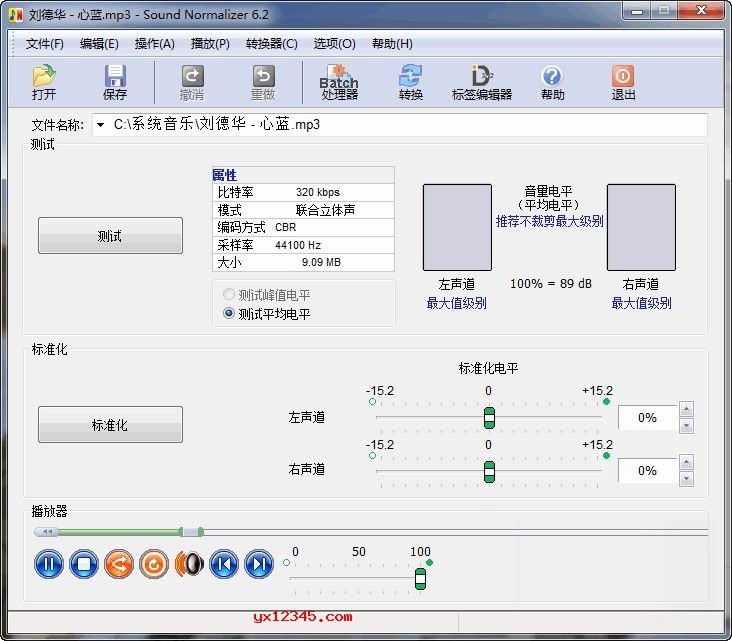Image resolution: width=732 pixels, height=641 pixels.
Task: Select the 测试峰值电平 radio button
Action: click(x=229, y=295)
